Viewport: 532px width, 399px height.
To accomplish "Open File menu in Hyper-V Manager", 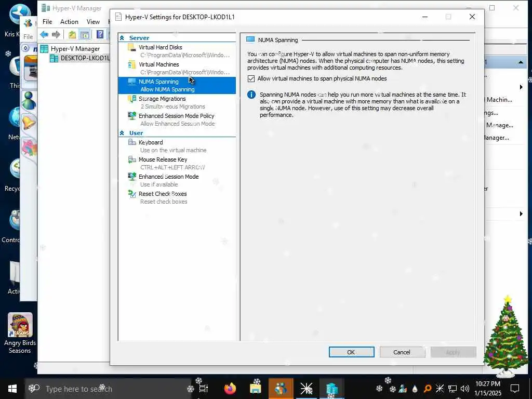I will pos(47,22).
